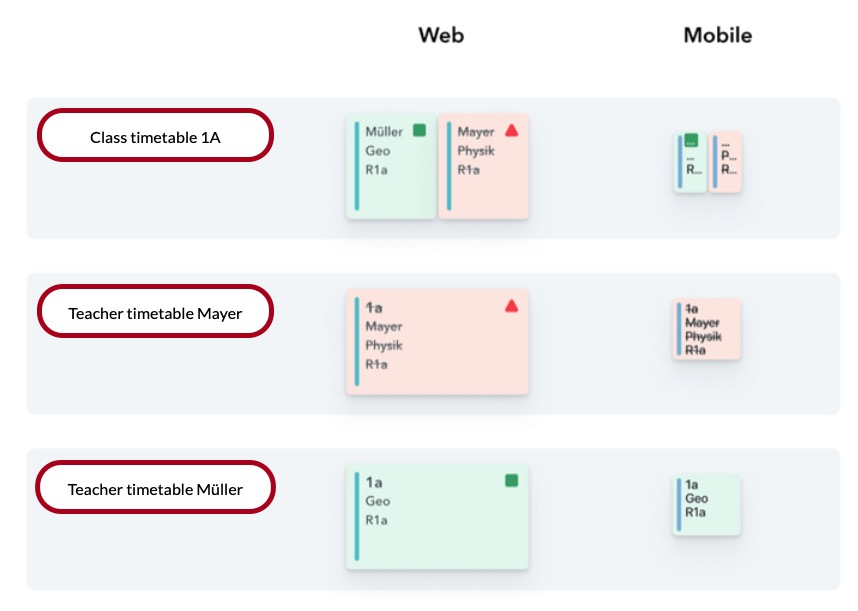Viewport: 858px width, 611px height.
Task: Click green square in Teacher Müller web card
Action: tap(512, 481)
